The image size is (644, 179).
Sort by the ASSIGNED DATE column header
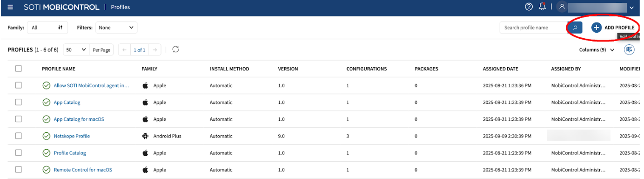[500, 69]
